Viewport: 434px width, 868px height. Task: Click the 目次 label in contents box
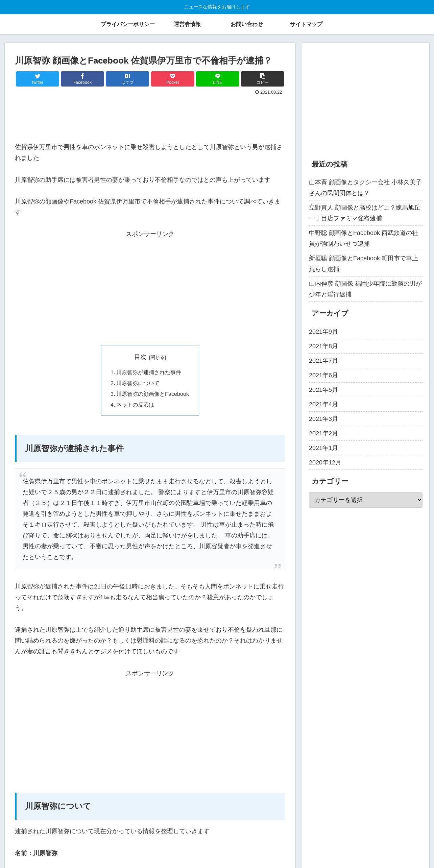click(x=140, y=357)
